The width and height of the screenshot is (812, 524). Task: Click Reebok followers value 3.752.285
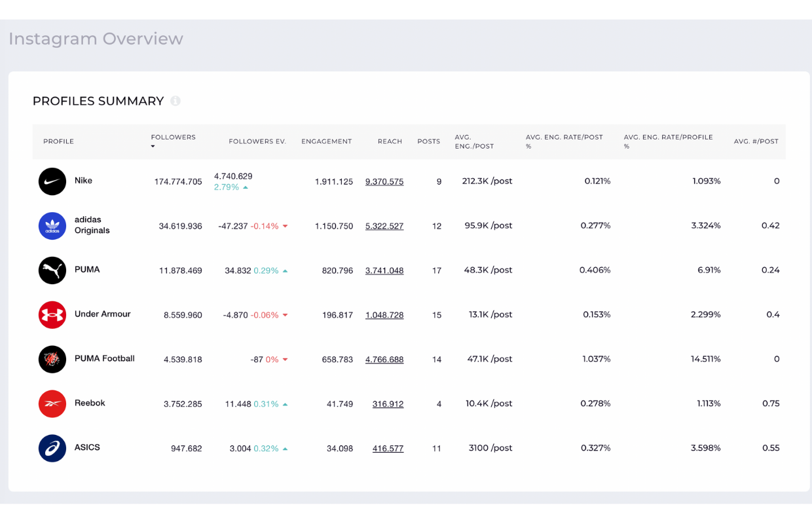pyautogui.click(x=183, y=404)
